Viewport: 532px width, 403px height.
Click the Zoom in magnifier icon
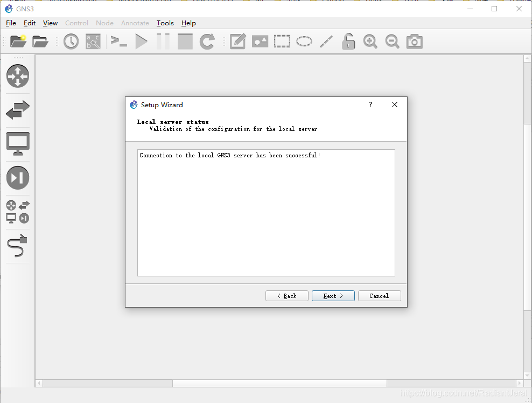(370, 41)
